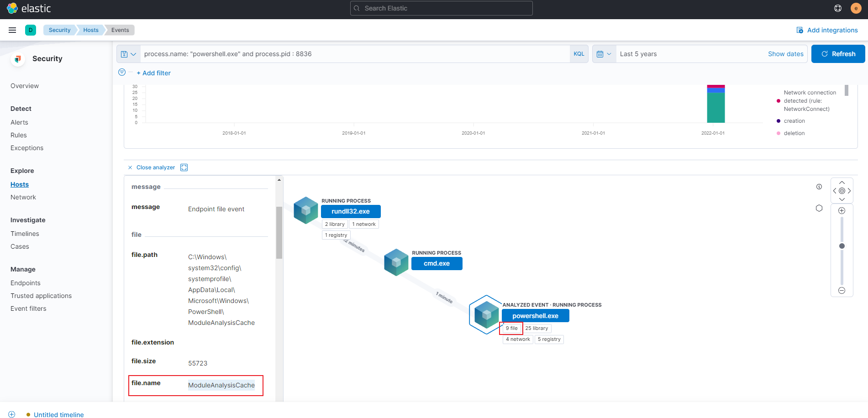
Task: Open the user avatar menu
Action: pos(856,8)
